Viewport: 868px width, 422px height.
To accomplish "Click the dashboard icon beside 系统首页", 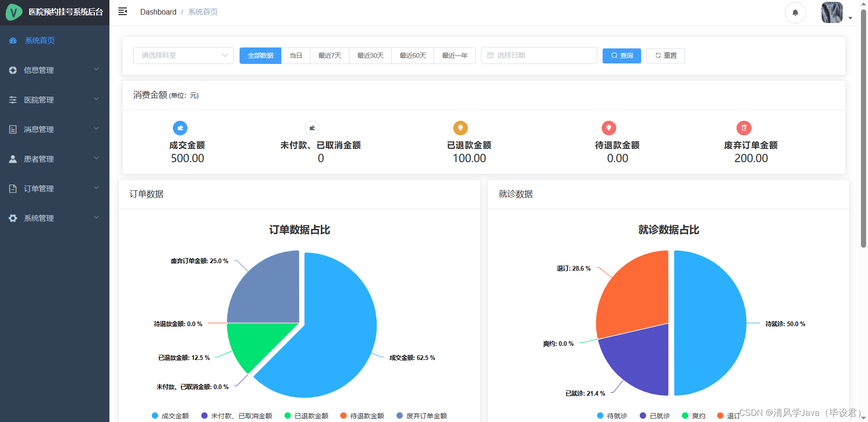I will click(x=13, y=40).
